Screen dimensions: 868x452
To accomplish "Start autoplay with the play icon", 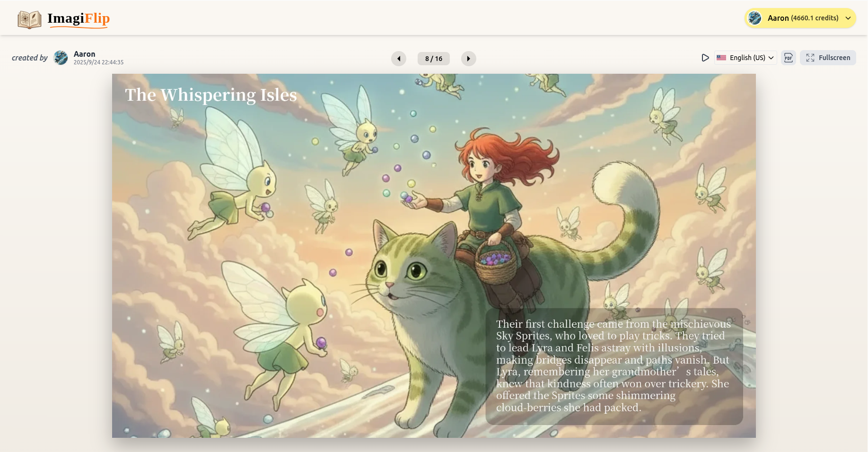I will tap(705, 58).
